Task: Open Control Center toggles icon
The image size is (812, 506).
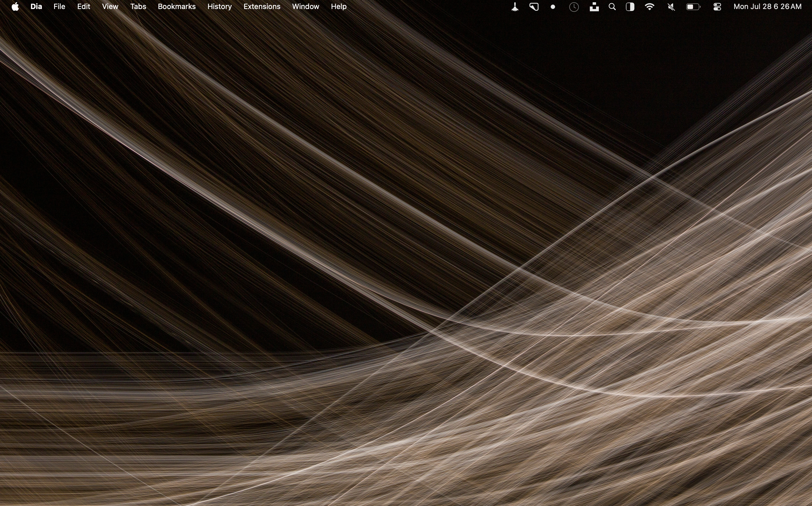Action: [717, 7]
